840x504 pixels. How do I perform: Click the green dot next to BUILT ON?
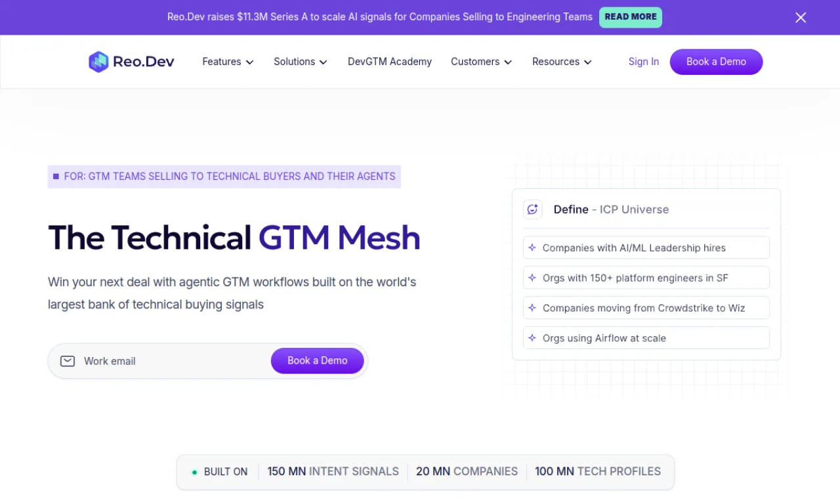click(x=194, y=472)
